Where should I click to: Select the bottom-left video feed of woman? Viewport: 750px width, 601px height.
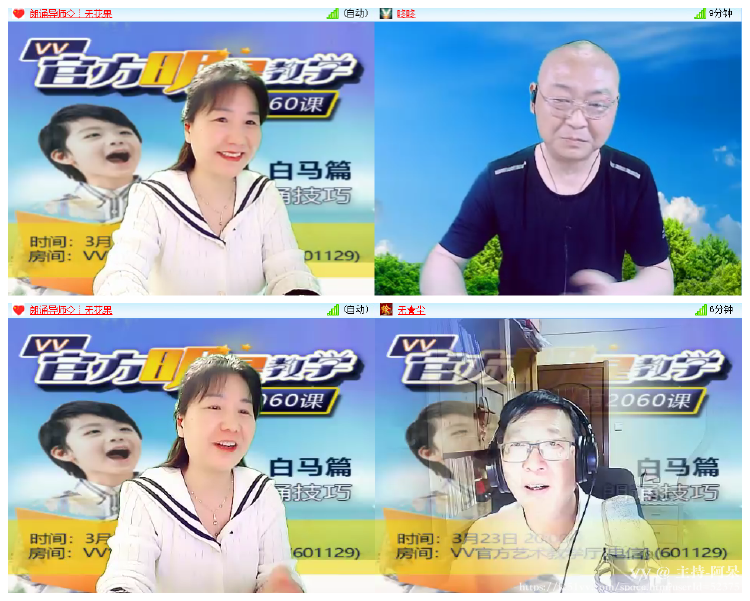point(190,455)
